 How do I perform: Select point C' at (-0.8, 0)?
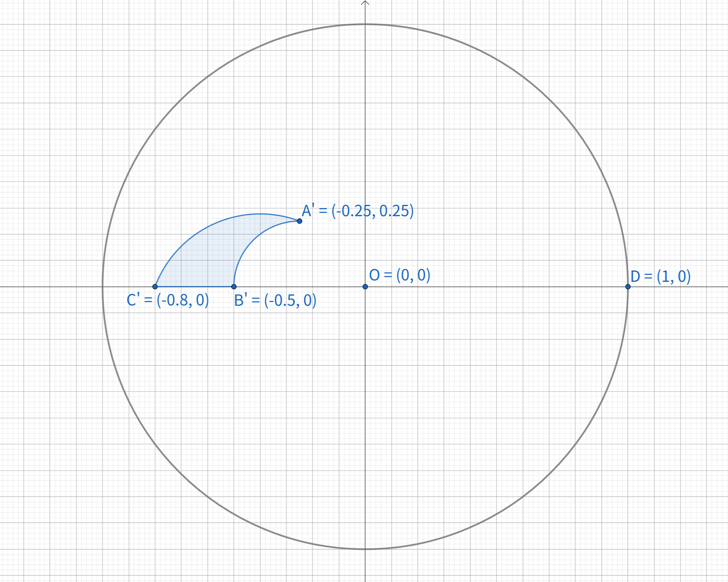(155, 287)
